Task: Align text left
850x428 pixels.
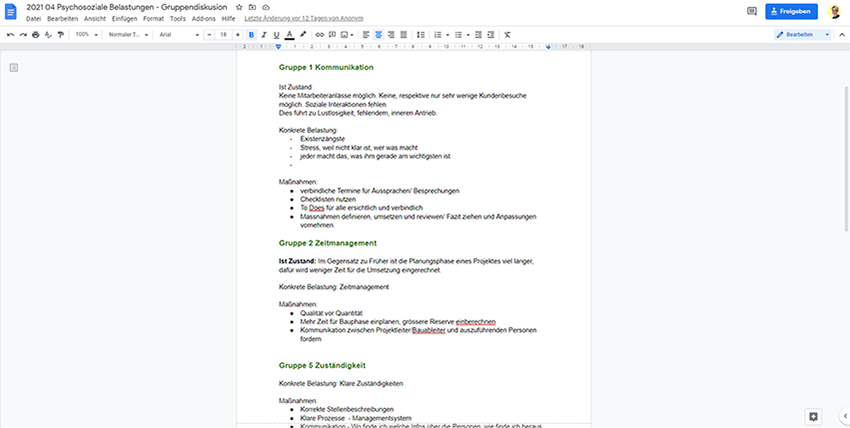Action: 366,35
